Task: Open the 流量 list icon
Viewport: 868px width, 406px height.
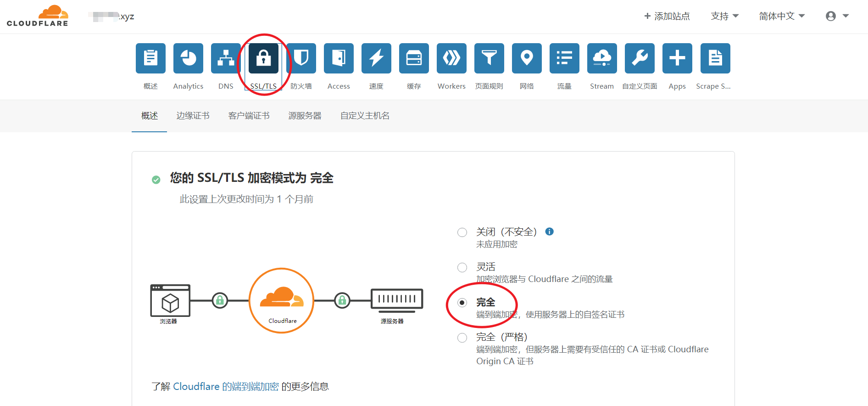Action: coord(564,58)
